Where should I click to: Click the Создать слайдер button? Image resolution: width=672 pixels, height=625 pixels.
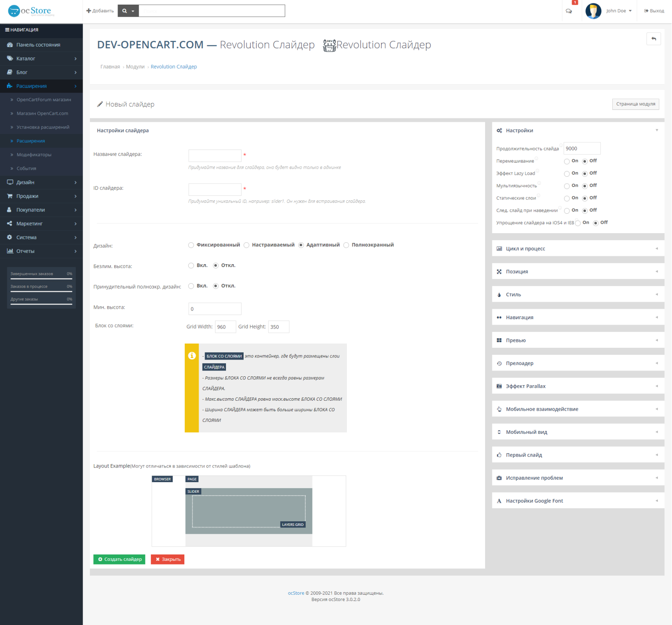pyautogui.click(x=119, y=559)
